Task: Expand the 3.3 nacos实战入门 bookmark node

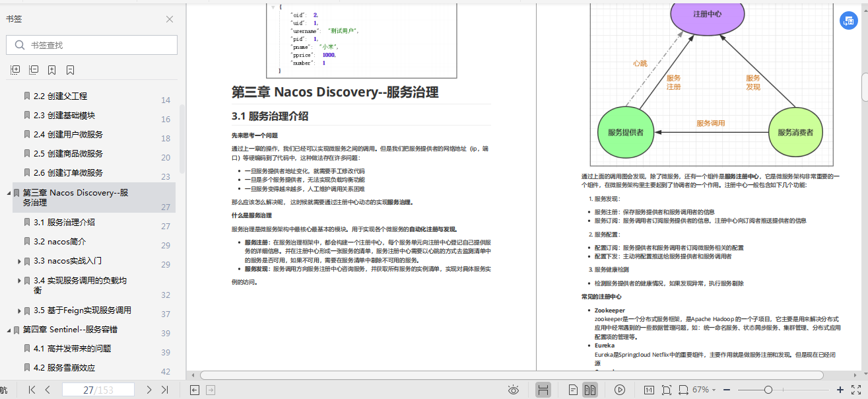Action: 19,261
